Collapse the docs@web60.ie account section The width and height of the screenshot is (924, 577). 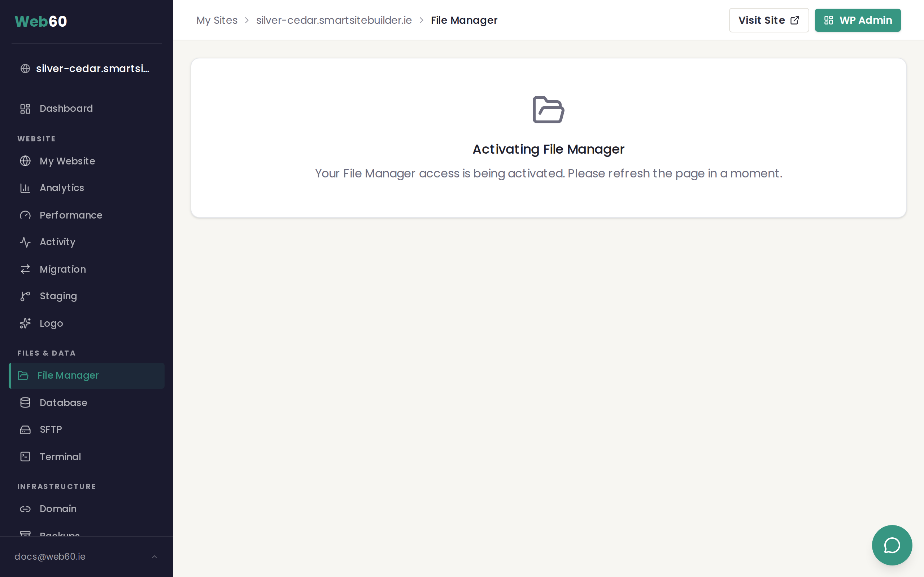tap(154, 556)
